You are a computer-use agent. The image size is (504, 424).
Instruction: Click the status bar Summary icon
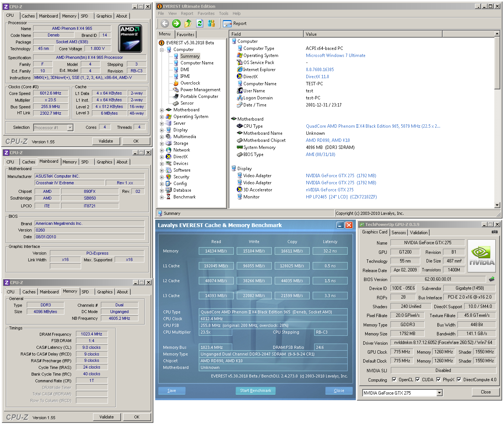pos(160,213)
